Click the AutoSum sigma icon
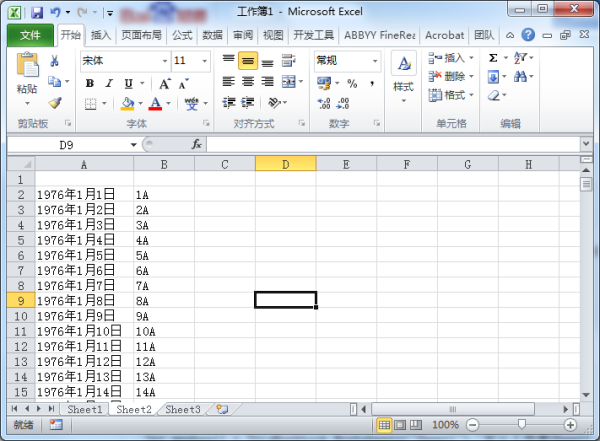This screenshot has width=600, height=441. pos(493,58)
